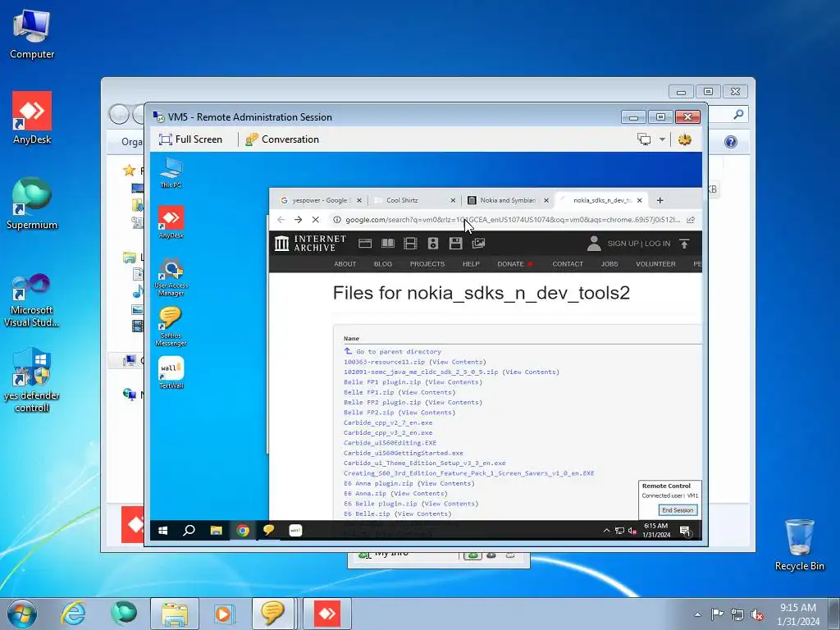Viewport: 840px width, 630px height.
Task: Close the Cool Shirtz tab
Action: pos(453,200)
